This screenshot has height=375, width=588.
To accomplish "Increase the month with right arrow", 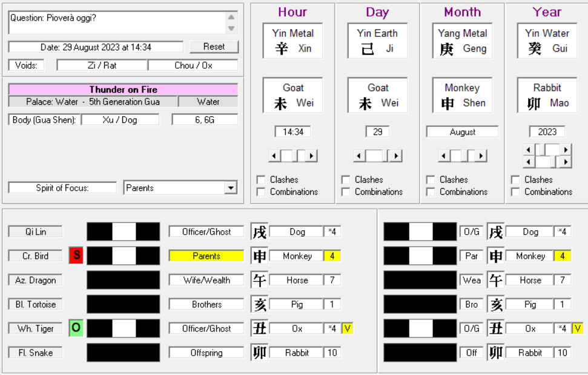I will [481, 156].
